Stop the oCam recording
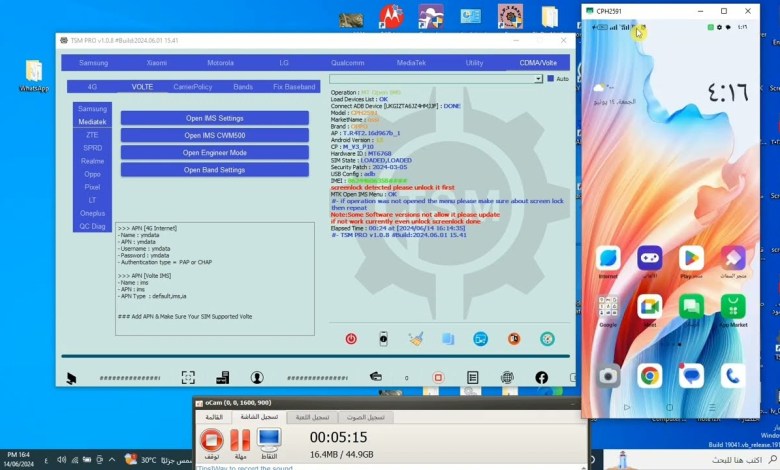Screen dimensions: 780x470 coord(211,440)
